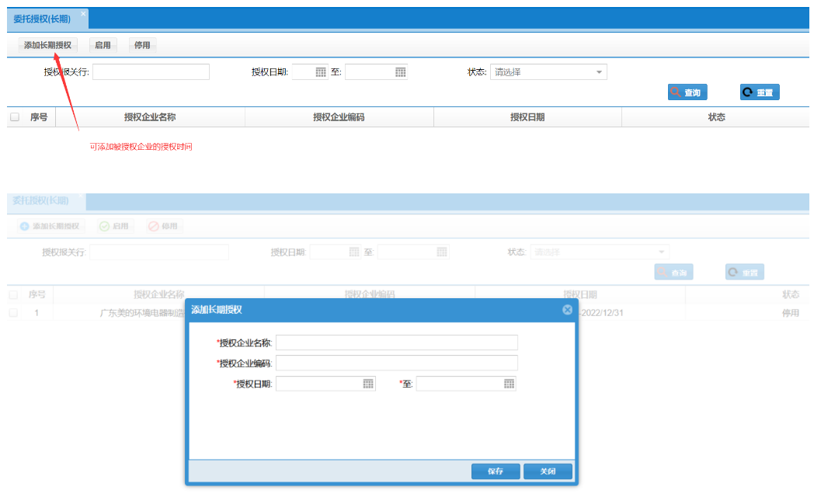Image resolution: width=821 pixels, height=504 pixels.
Task: Click the 停用 status cell in row 1
Action: point(790,313)
